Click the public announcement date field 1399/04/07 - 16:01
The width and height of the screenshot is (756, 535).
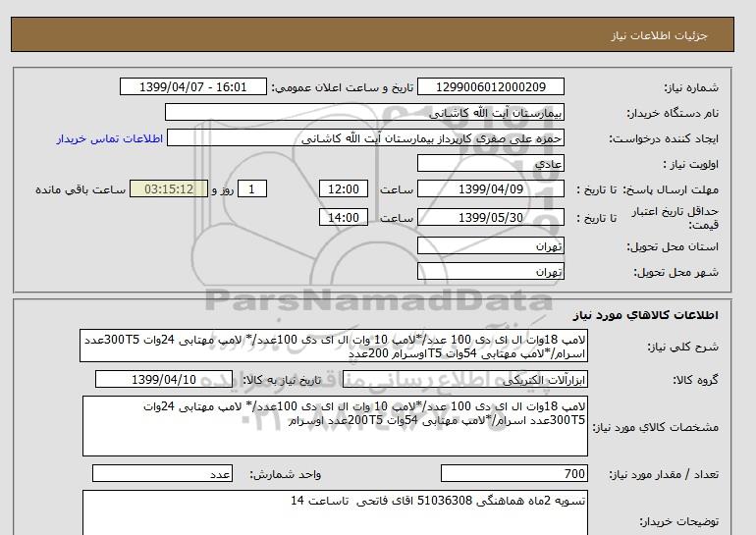pyautogui.click(x=192, y=87)
